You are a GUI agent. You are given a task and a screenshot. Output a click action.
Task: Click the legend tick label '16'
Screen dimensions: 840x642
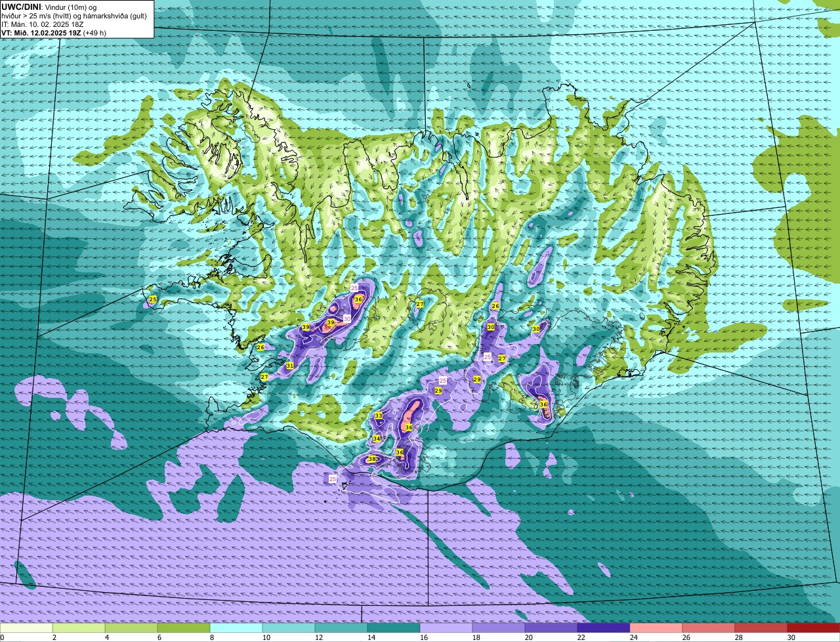424,637
